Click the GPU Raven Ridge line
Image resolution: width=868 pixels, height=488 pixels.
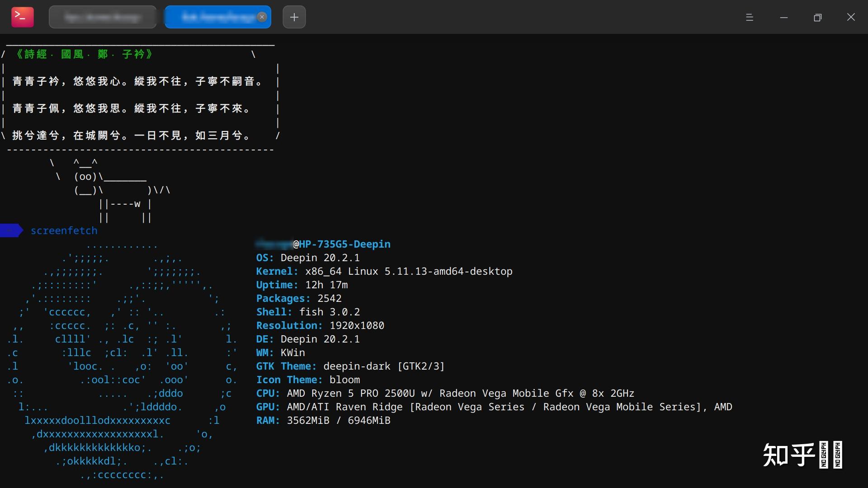pos(494,407)
